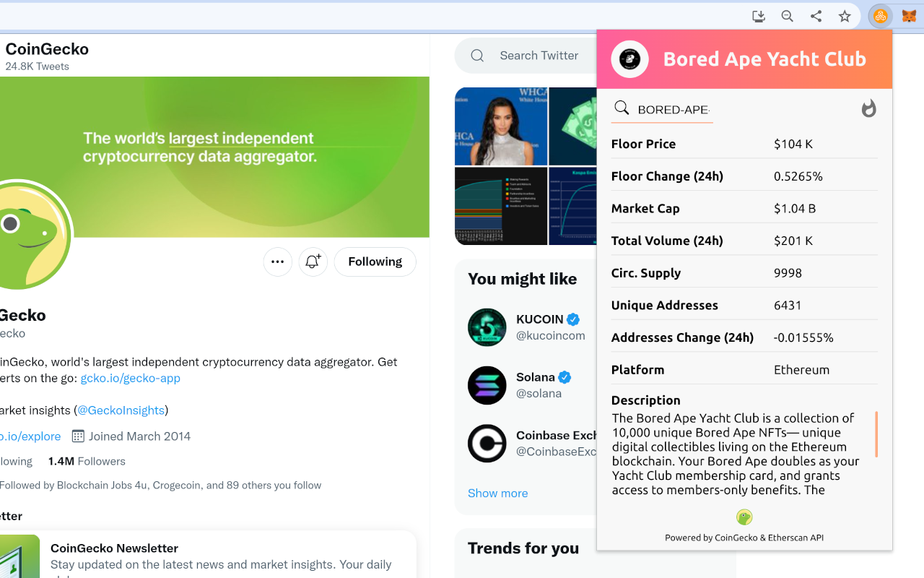Click Solana verified badge
The image size is (924, 578).
[x=565, y=377]
